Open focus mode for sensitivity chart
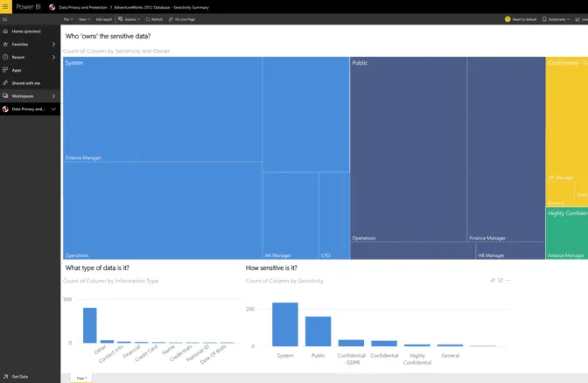Viewport: 588px width, 383px height. point(500,281)
